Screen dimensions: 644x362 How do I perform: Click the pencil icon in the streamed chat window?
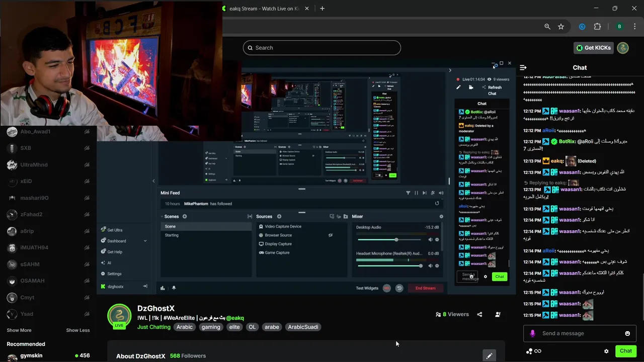(x=458, y=87)
